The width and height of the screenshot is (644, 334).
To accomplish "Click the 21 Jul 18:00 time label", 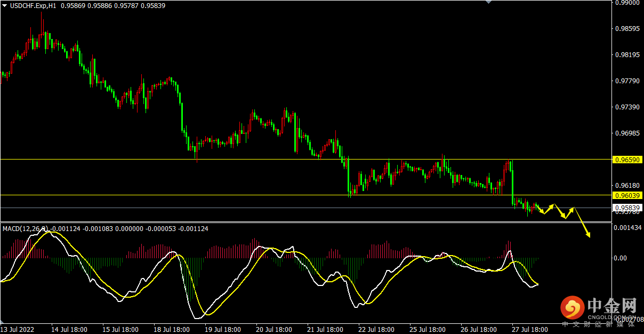I will (x=325, y=330).
